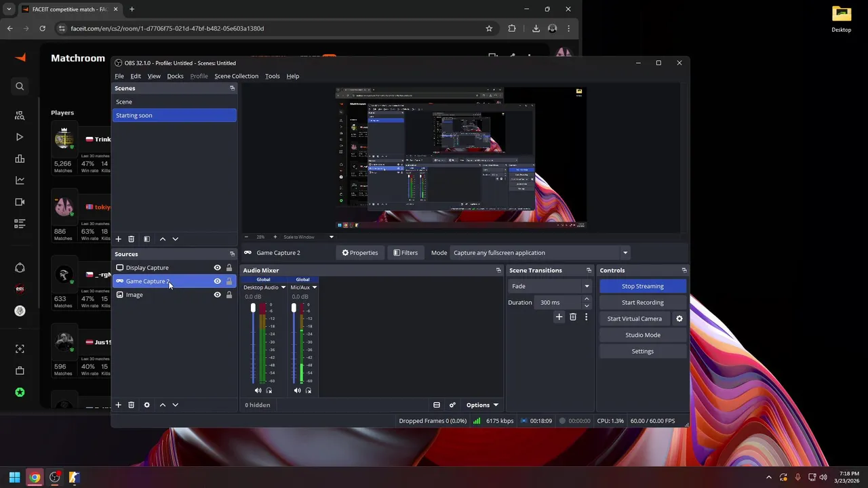Move the source down in Sources toolbar

coord(176,405)
